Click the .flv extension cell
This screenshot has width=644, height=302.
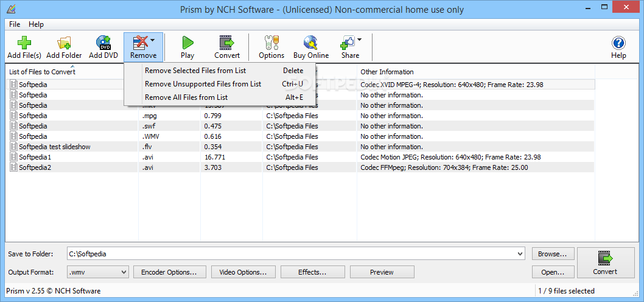pos(149,147)
